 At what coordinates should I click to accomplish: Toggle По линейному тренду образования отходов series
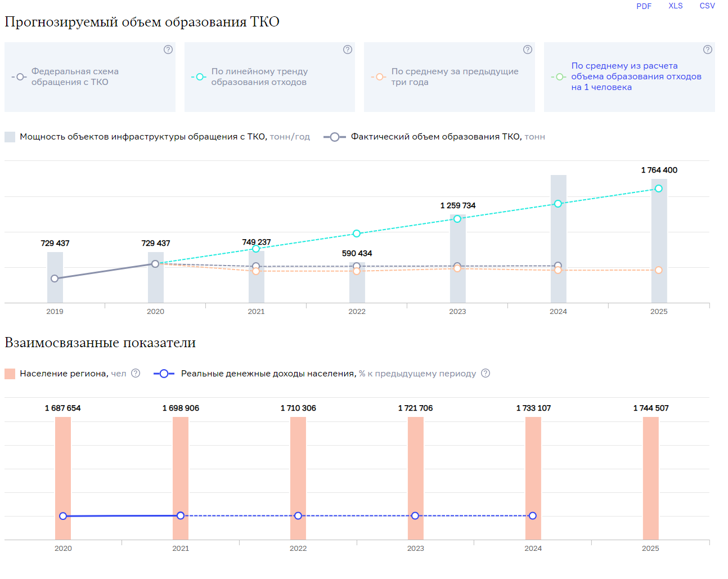pos(269,77)
